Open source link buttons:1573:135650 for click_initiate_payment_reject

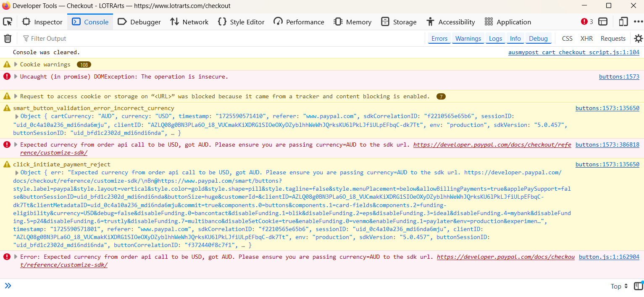tap(607, 164)
